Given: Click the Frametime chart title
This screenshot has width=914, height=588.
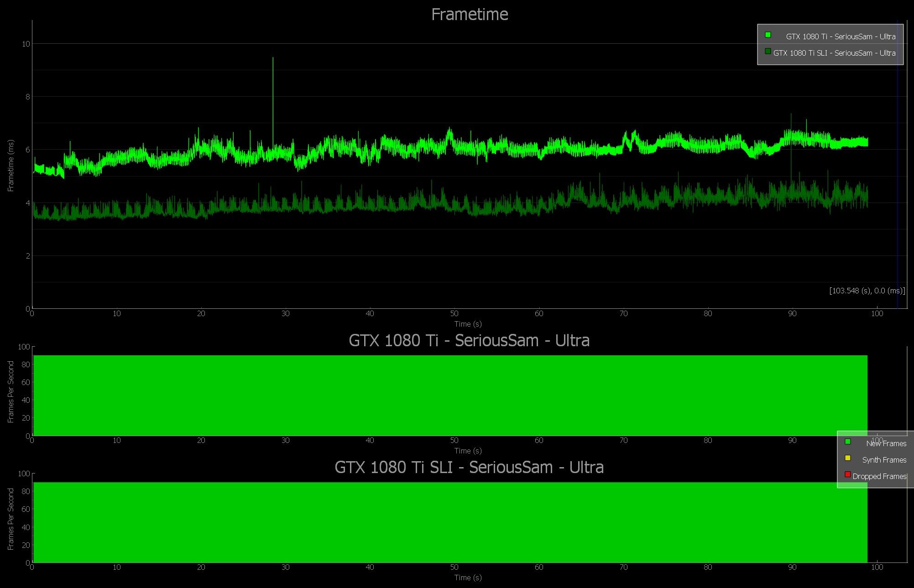Looking at the screenshot, I should (x=470, y=15).
